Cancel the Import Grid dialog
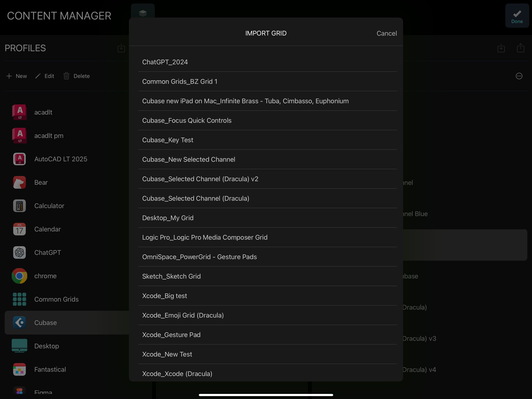Screen dimensions: 532x399 click(x=387, y=33)
